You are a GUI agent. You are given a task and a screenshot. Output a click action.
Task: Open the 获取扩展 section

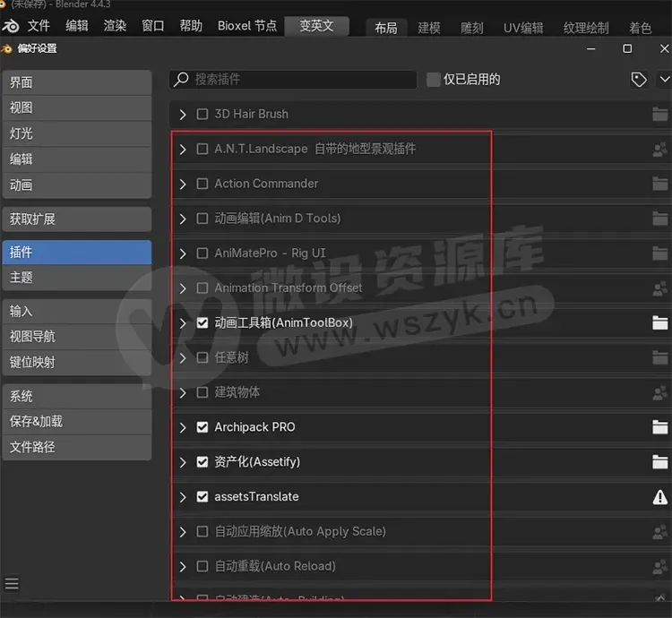pos(77,219)
